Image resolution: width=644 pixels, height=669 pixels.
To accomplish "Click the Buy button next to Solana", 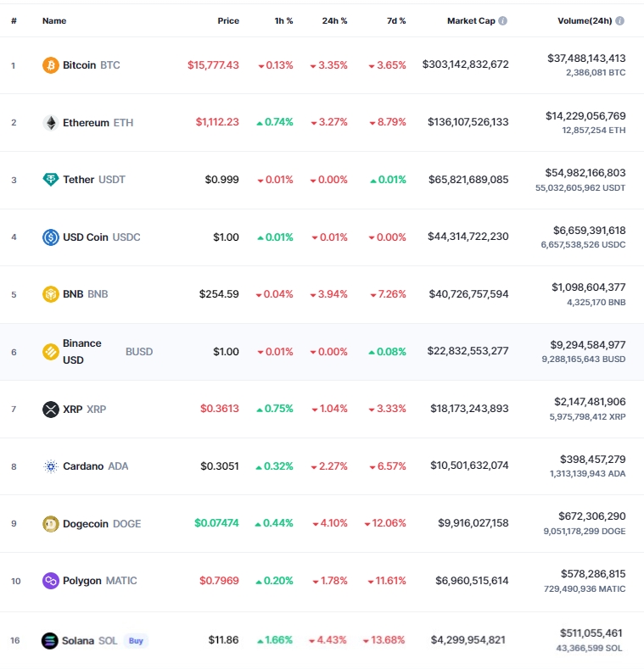I will [136, 641].
